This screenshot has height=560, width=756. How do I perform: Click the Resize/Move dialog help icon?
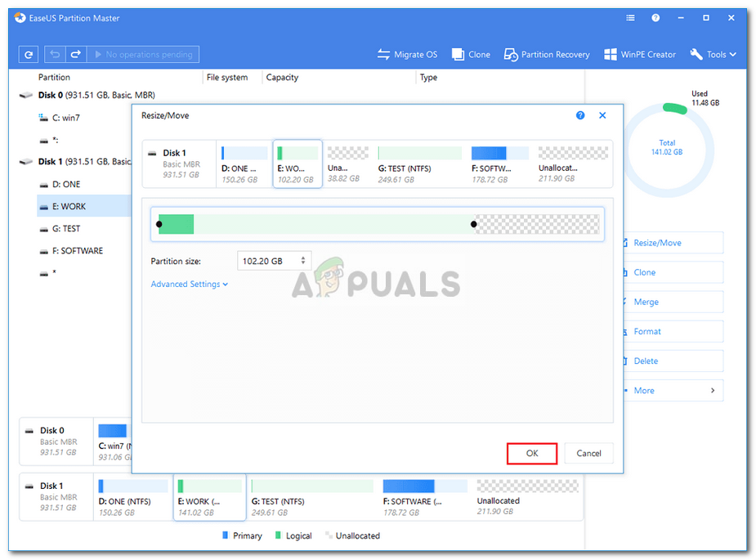click(x=580, y=115)
